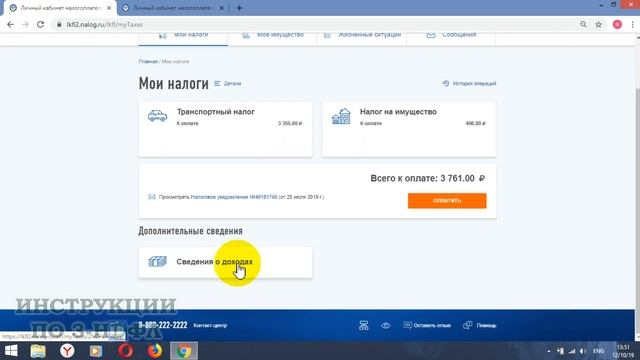Image resolution: width=640 pixels, height=360 pixels.
Task: Switch to the second browser tab
Action: (172, 8)
